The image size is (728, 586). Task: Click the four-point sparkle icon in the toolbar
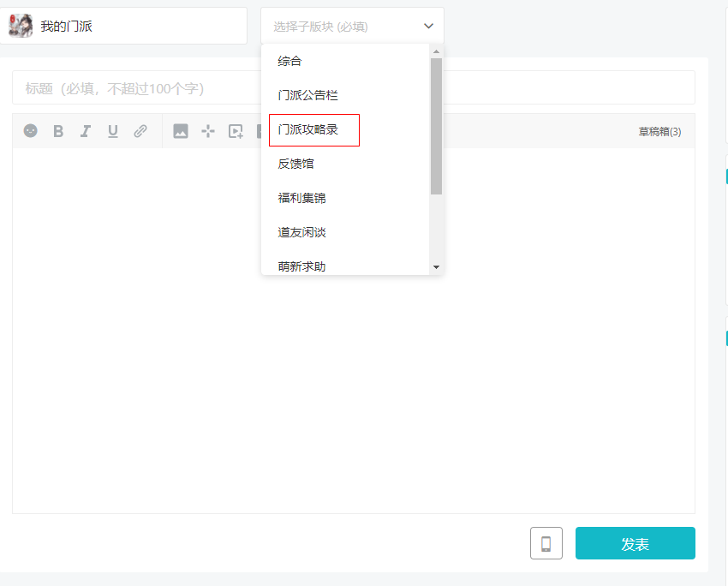(208, 131)
